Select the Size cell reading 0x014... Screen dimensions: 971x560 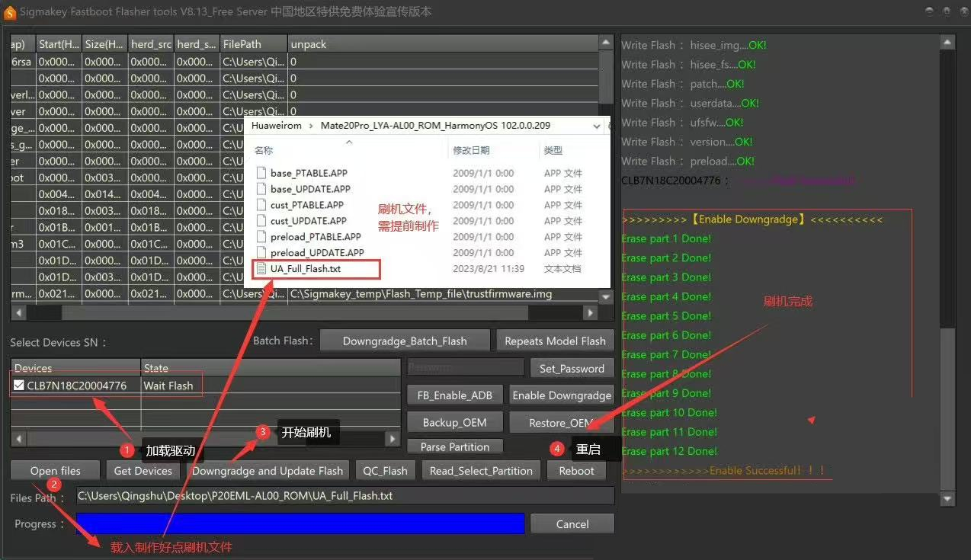click(x=104, y=194)
